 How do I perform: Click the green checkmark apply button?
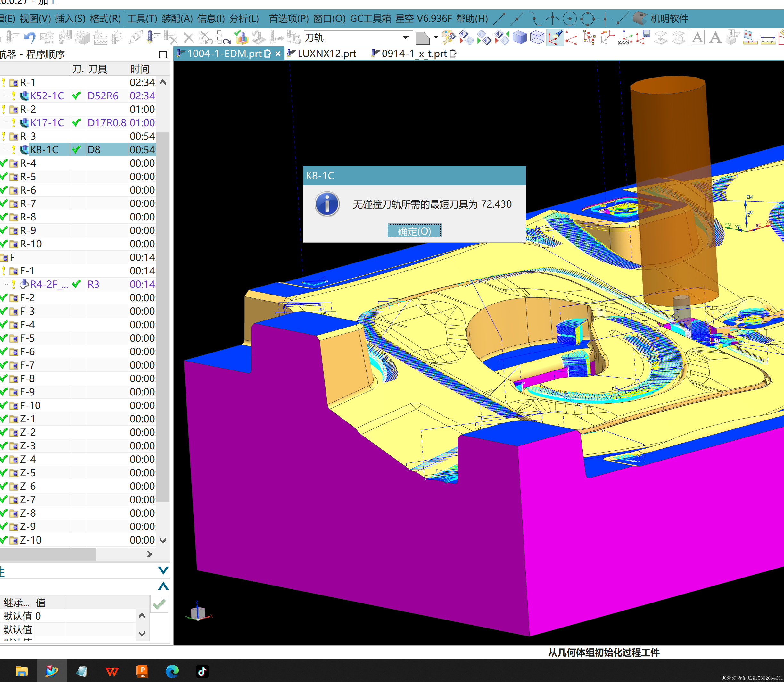159,604
